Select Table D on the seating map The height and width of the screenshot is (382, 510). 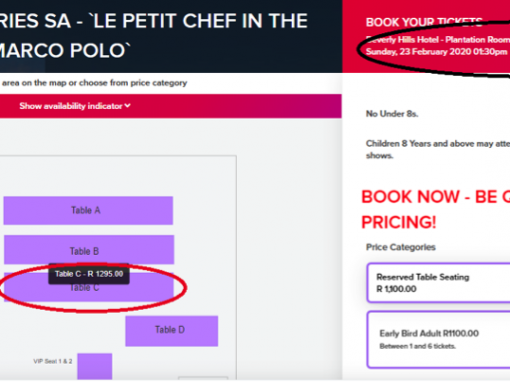(x=171, y=331)
